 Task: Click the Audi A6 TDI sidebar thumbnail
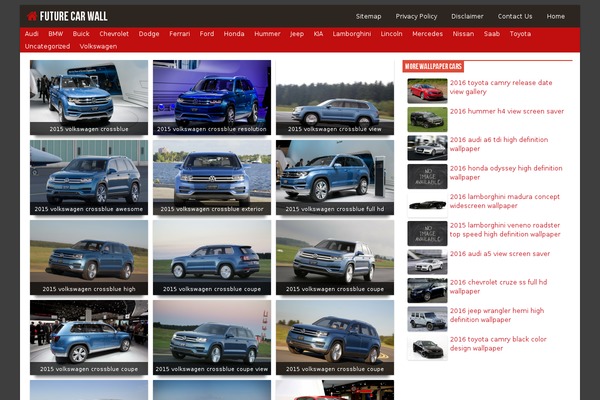click(427, 148)
